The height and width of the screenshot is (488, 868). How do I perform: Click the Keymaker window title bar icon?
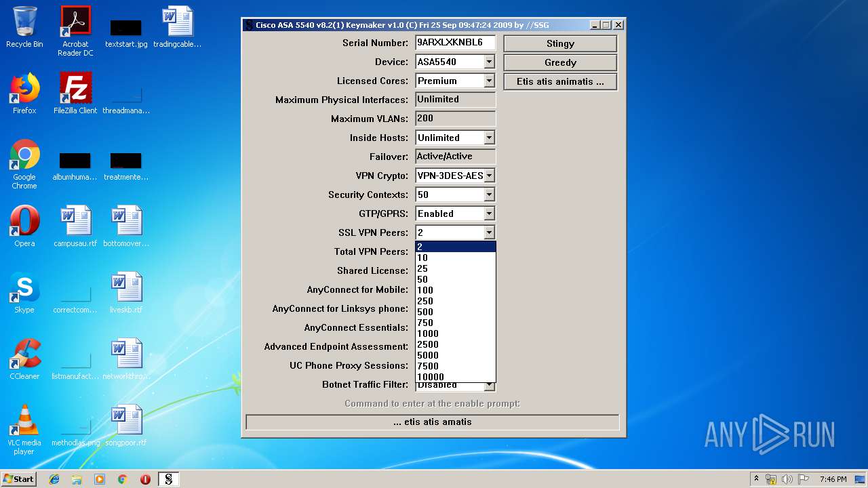[249, 25]
